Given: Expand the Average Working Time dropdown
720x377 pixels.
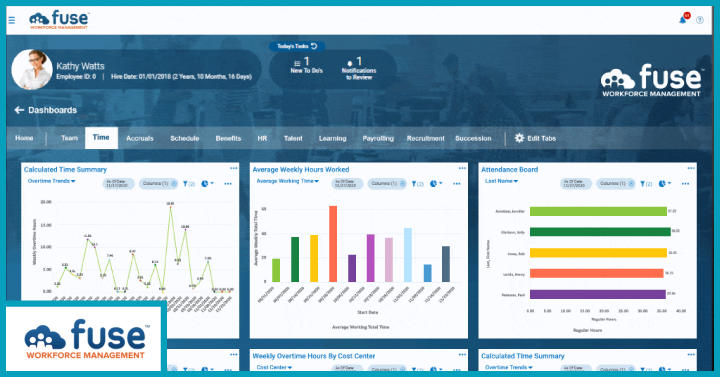Looking at the screenshot, I should coord(287,181).
